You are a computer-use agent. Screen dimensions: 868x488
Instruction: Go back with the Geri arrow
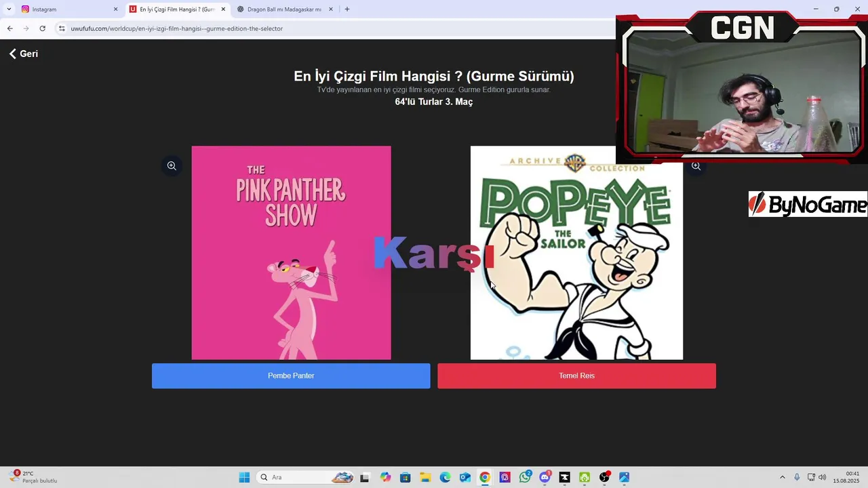pos(12,54)
